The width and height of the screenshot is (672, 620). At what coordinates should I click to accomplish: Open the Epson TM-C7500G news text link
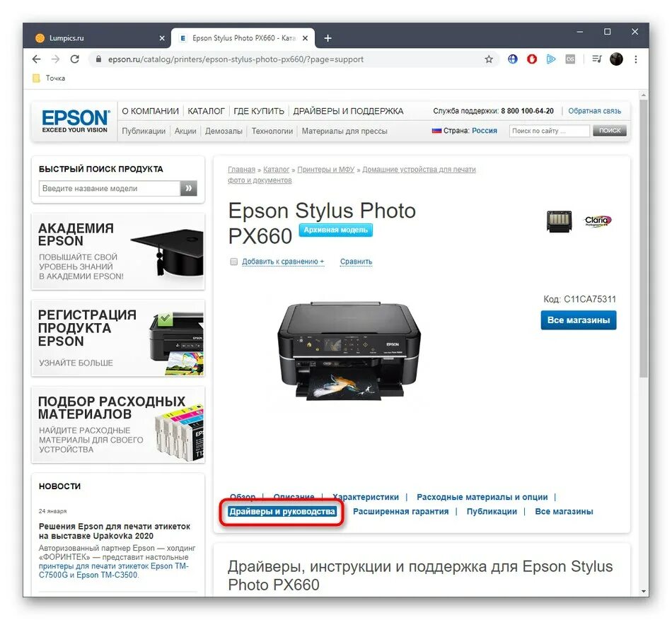[x=114, y=571]
